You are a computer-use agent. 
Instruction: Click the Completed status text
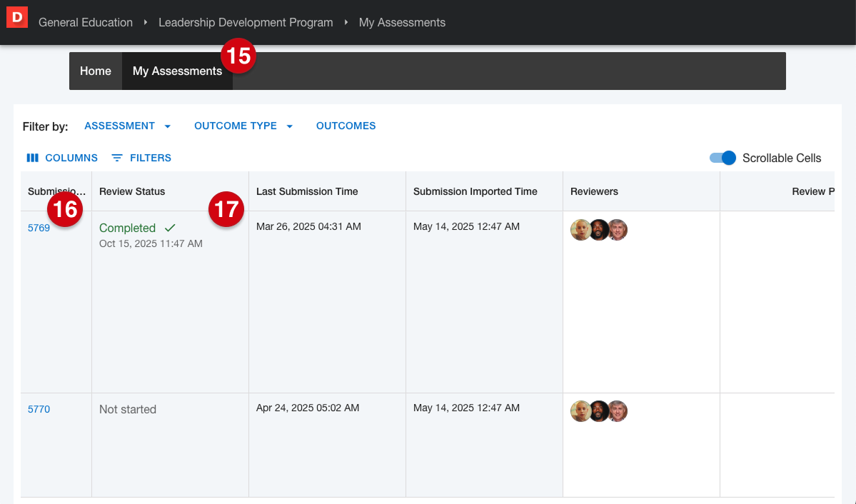pos(127,228)
